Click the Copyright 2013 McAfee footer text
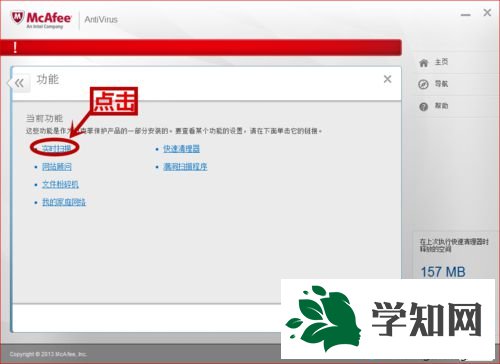Image resolution: width=500 pixels, height=364 pixels. tap(48, 354)
